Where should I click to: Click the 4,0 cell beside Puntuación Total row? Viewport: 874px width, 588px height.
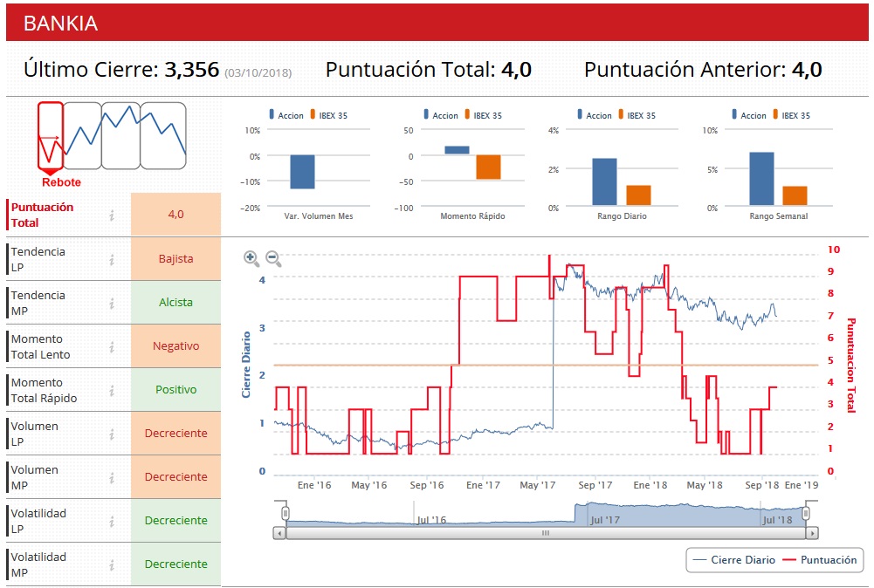176,215
